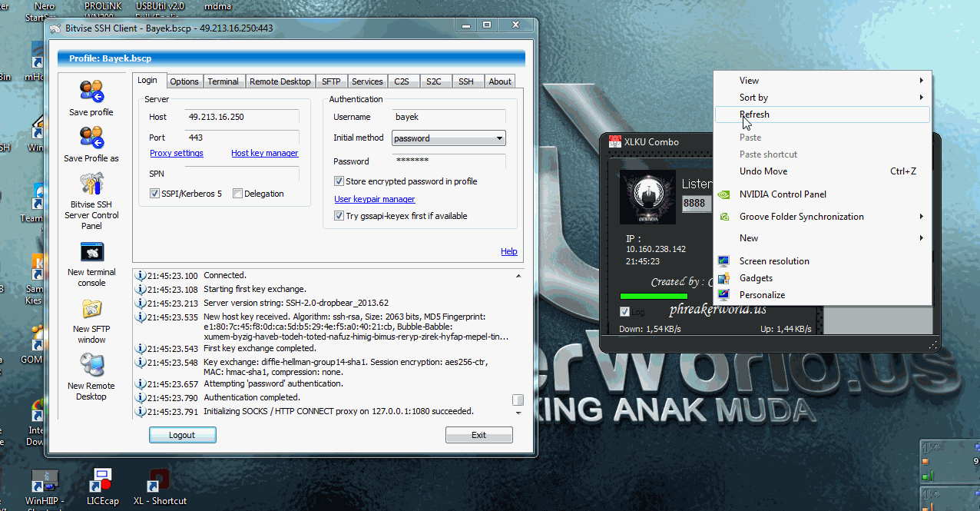The height and width of the screenshot is (511, 980).
Task: Click the Help link
Action: (509, 251)
